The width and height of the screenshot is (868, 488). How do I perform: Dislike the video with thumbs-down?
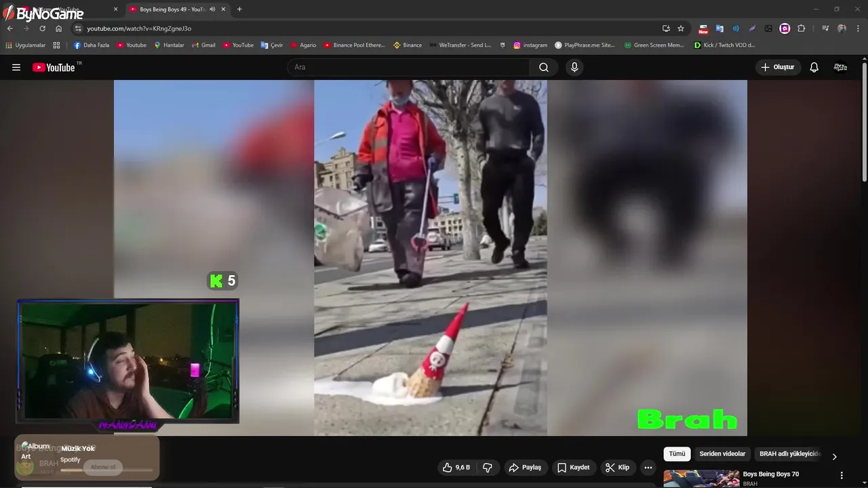(488, 467)
